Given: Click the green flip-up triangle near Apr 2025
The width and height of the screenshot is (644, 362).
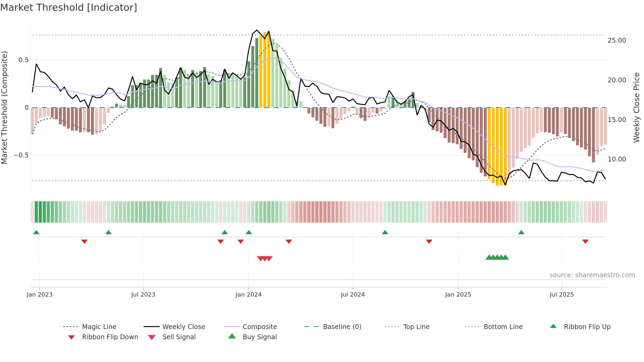Looking at the screenshot, I should tap(521, 232).
